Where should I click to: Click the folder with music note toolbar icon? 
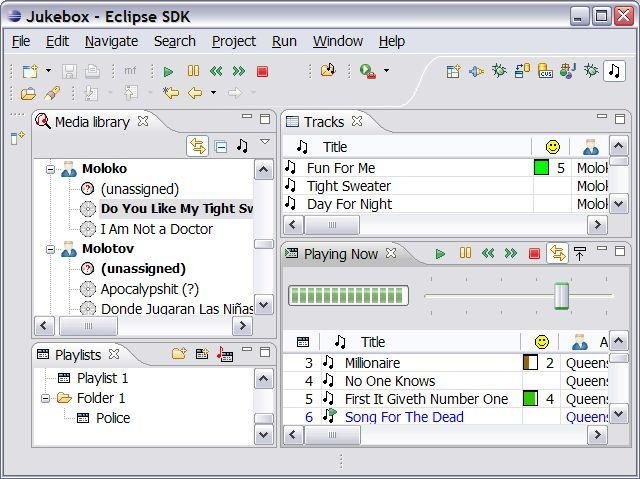pyautogui.click(x=328, y=71)
